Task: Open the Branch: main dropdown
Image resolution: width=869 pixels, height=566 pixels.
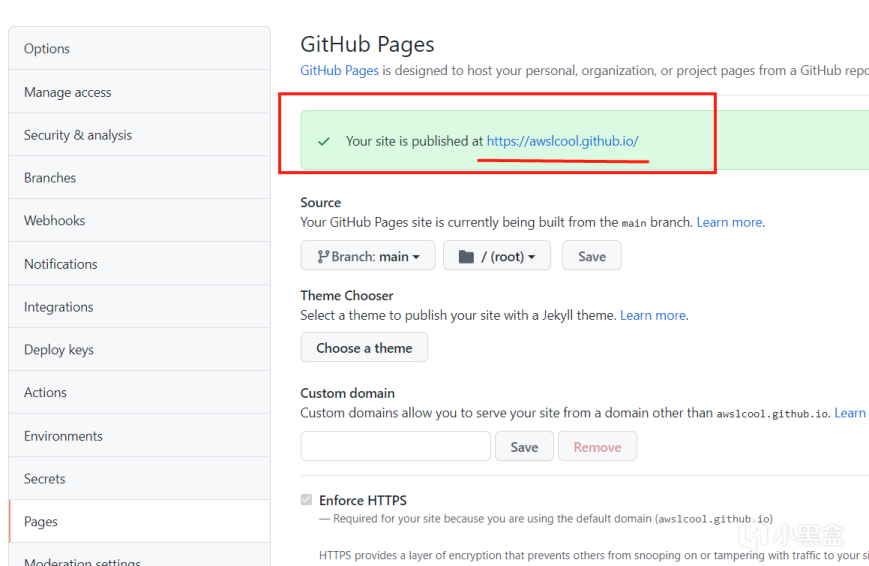Action: (x=367, y=256)
